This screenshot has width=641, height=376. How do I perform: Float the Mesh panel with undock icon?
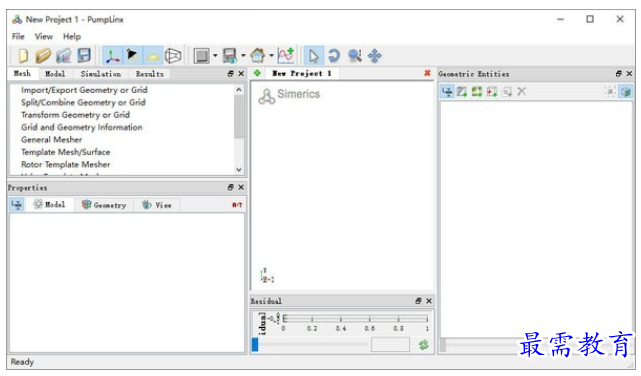pyautogui.click(x=231, y=74)
